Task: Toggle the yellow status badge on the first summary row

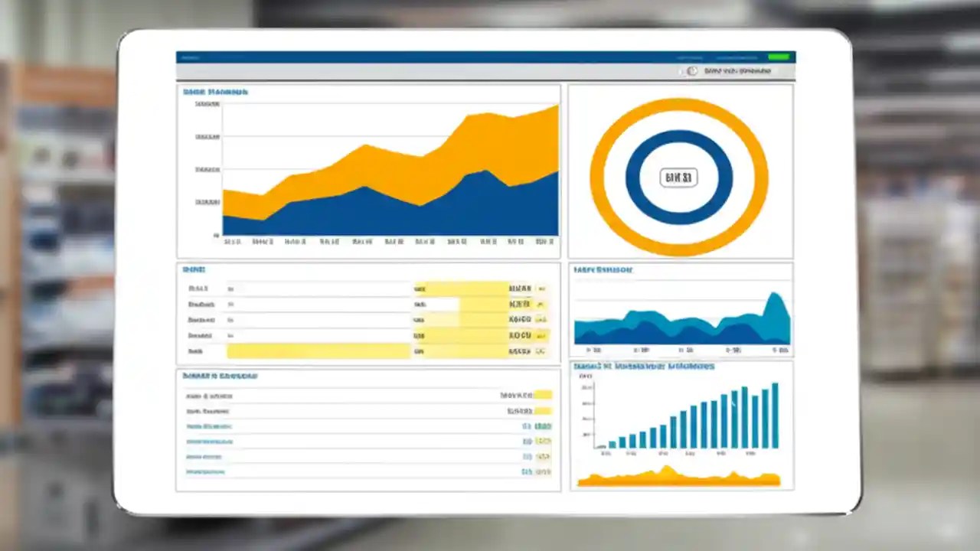Action: (x=542, y=395)
